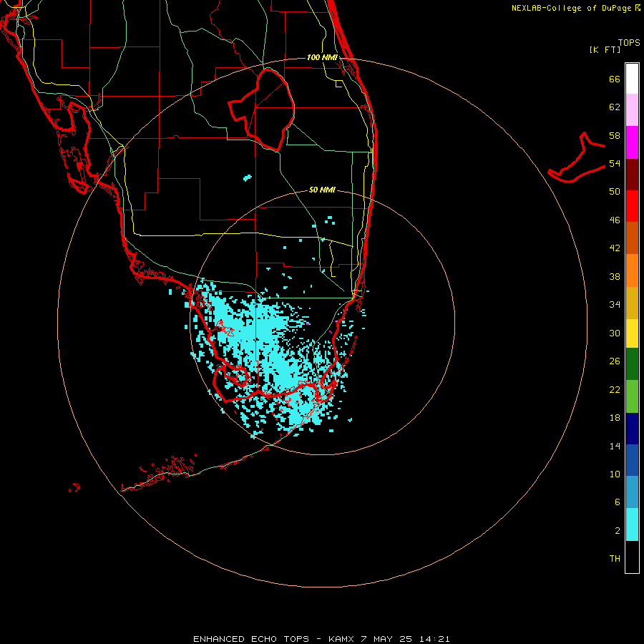Viewport: 644px width, 644px height.
Task: Click the Lake Okeechobee outline on the map
Action: (x=261, y=110)
